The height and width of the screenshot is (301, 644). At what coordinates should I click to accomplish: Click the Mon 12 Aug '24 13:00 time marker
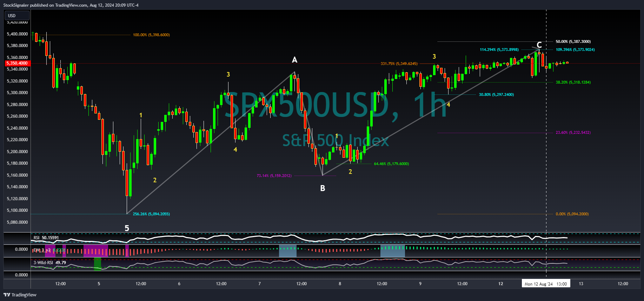pyautogui.click(x=546, y=284)
